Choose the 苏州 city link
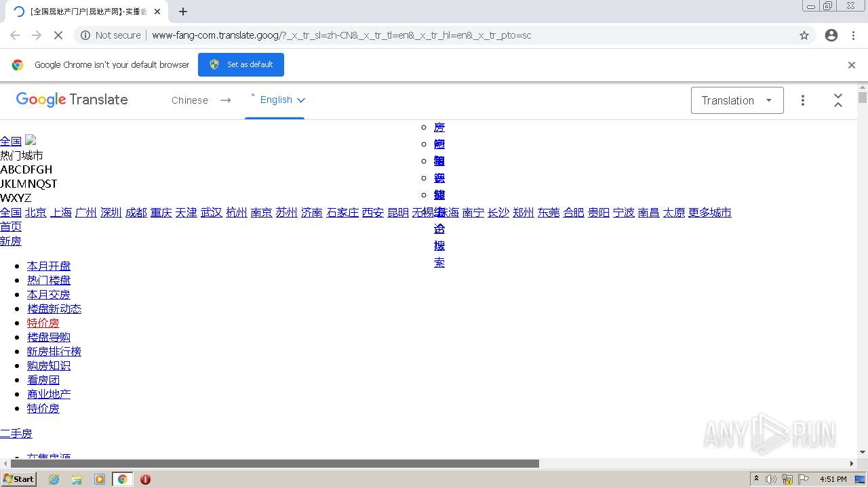Screen dimensions: 868x488 pyautogui.click(x=287, y=213)
